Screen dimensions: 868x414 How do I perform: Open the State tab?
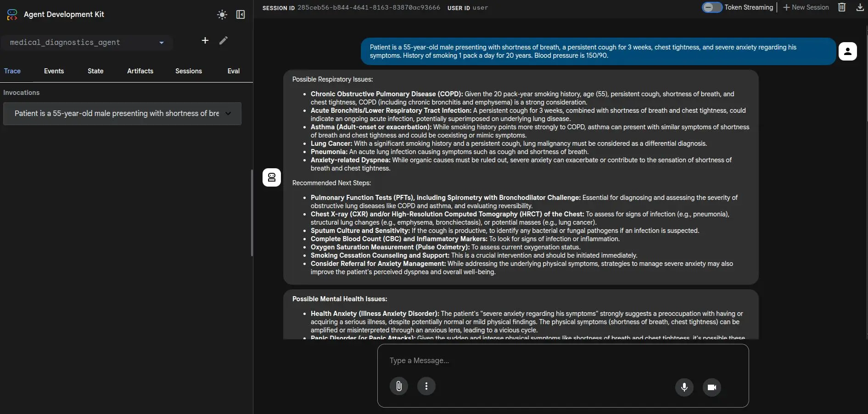tap(95, 71)
